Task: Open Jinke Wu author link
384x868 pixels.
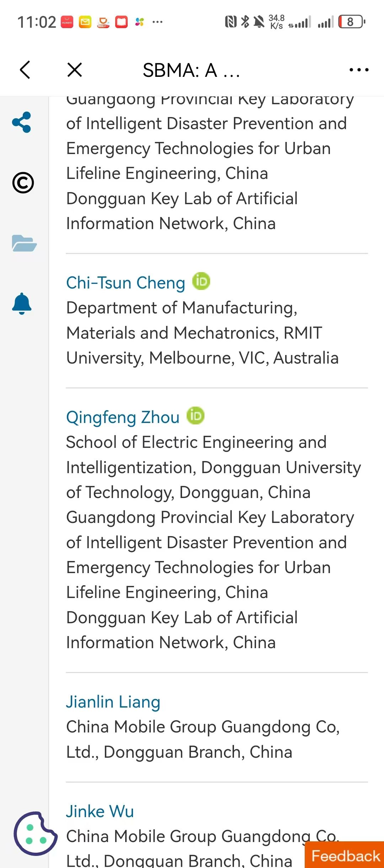Action: point(100,811)
